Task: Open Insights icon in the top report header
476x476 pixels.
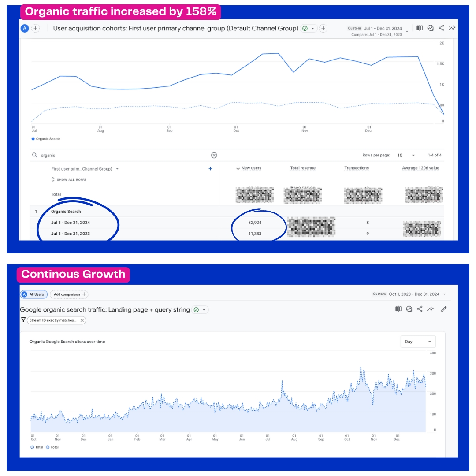Action: pos(430,28)
